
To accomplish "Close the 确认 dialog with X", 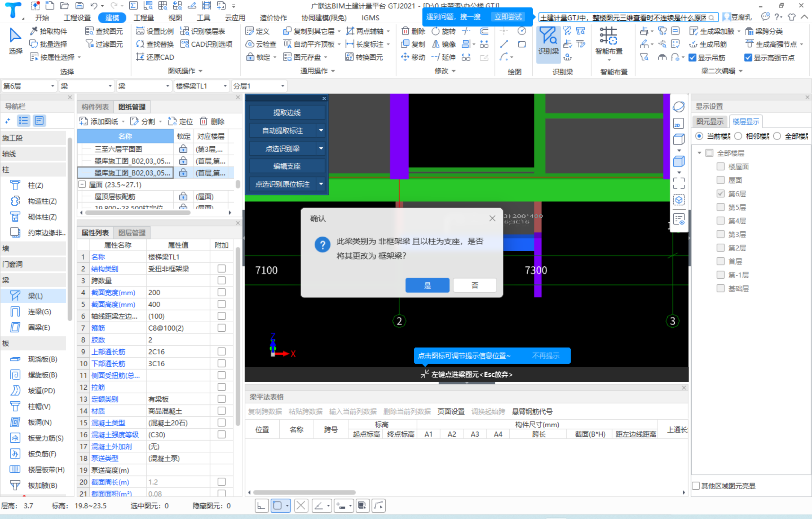I will tap(492, 219).
